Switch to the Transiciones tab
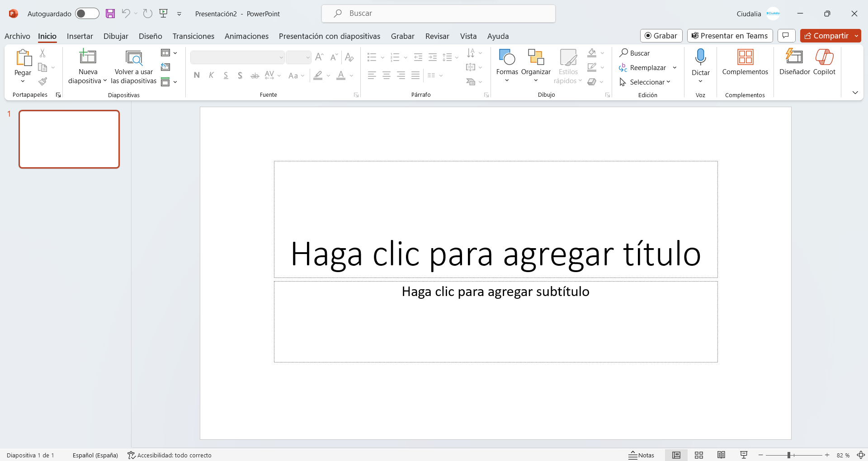 (x=193, y=36)
